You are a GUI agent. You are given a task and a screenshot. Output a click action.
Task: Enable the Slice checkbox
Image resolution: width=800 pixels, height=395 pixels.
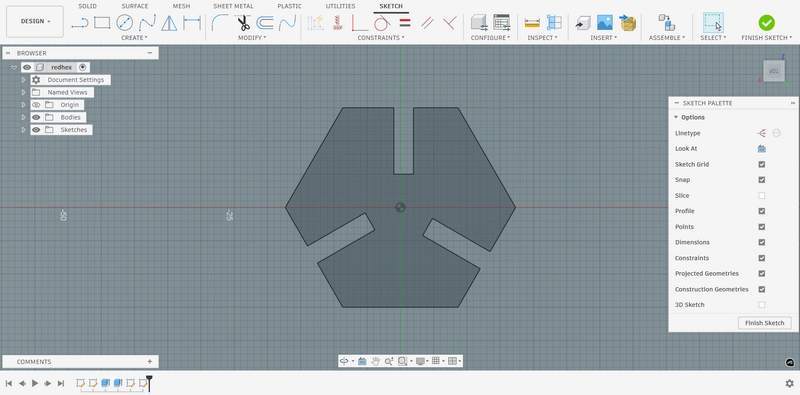click(762, 195)
